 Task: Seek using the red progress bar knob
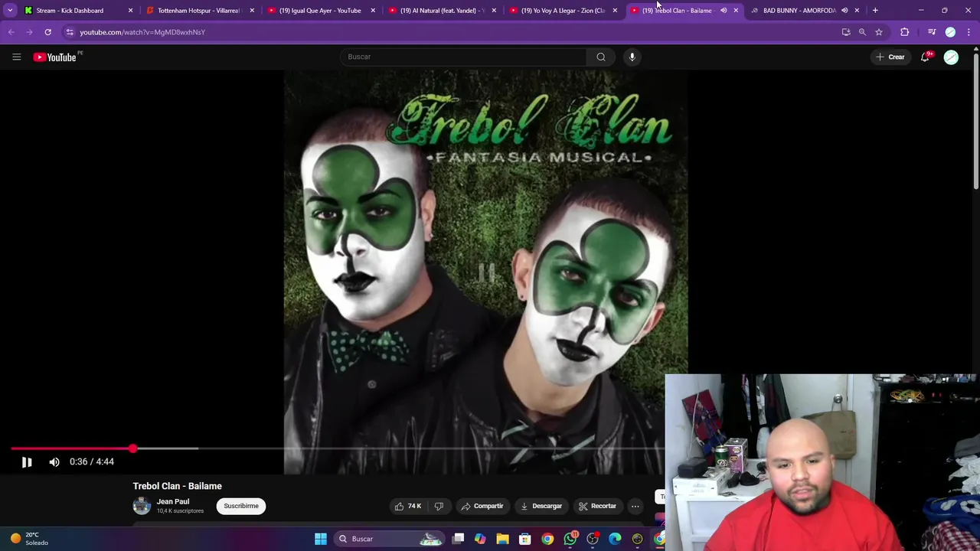click(x=132, y=448)
